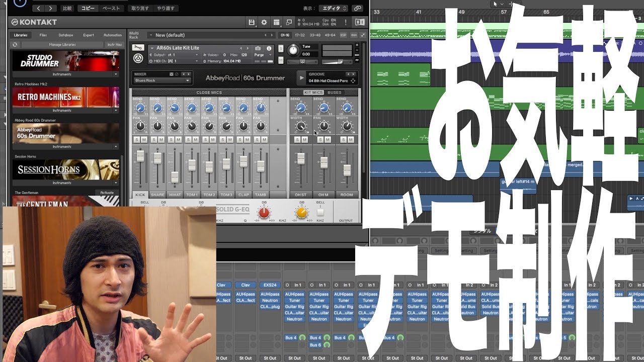Open the Session Horns library thumbnail

point(65,170)
